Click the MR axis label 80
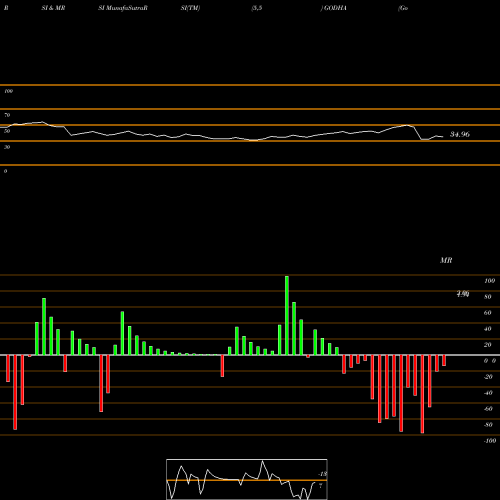 coord(488,297)
